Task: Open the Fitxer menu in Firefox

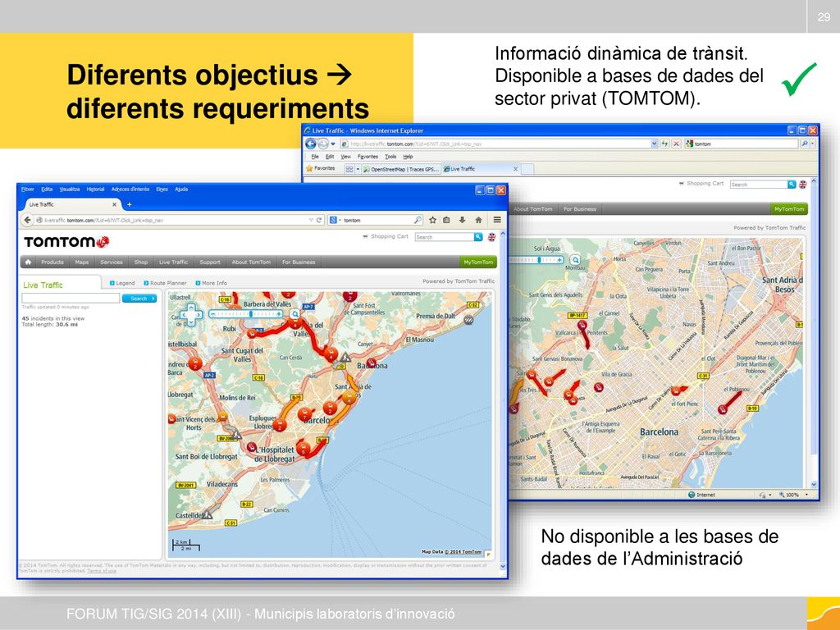Action: (x=28, y=189)
